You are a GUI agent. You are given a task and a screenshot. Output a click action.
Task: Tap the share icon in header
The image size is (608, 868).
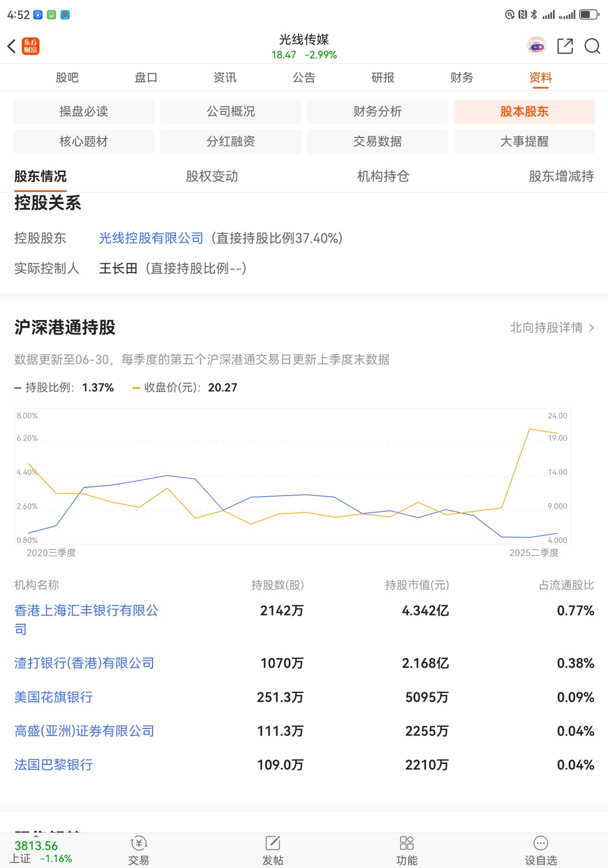pos(565,46)
